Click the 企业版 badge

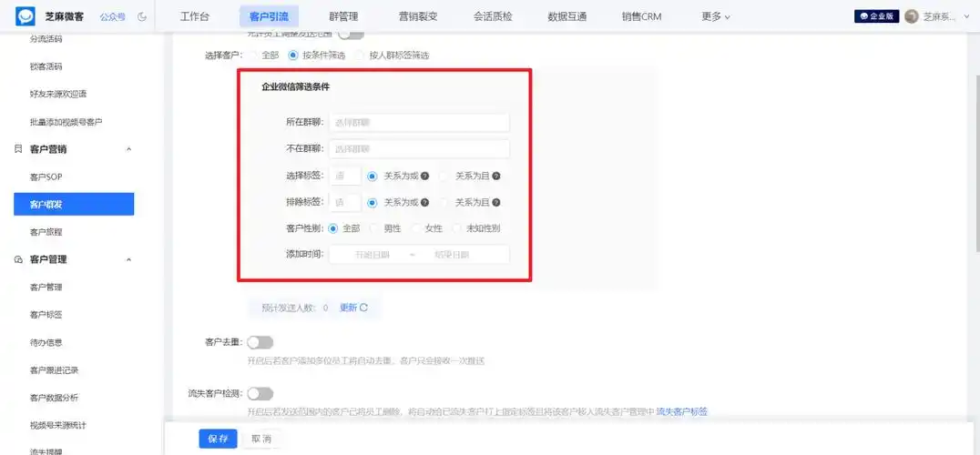876,17
